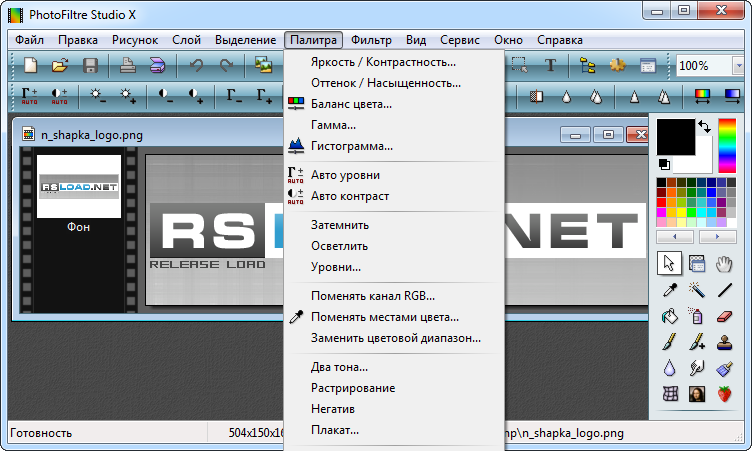Screen dimensions: 752x451
Task: Select the Line tool
Action: (x=724, y=289)
